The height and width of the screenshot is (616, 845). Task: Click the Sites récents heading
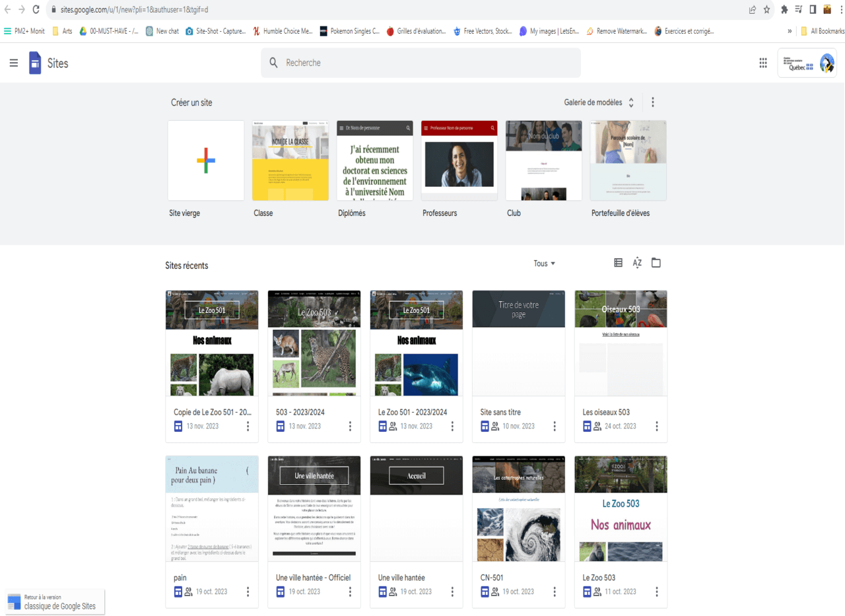(187, 265)
